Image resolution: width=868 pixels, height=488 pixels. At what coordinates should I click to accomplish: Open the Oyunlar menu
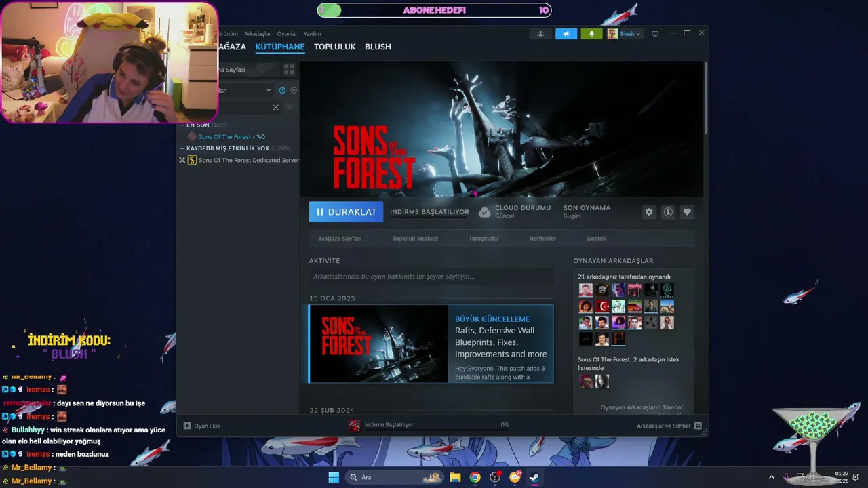tap(288, 34)
